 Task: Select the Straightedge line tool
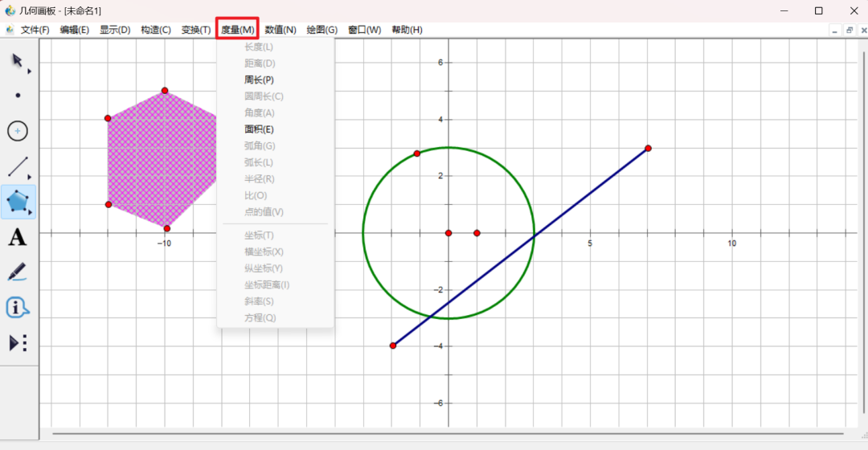(18, 166)
